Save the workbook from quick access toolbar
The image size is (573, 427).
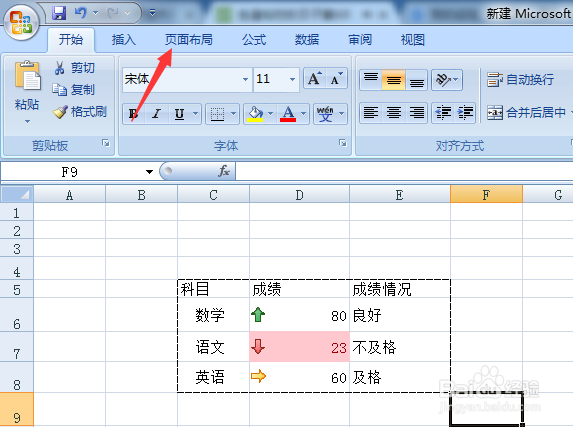click(x=59, y=13)
